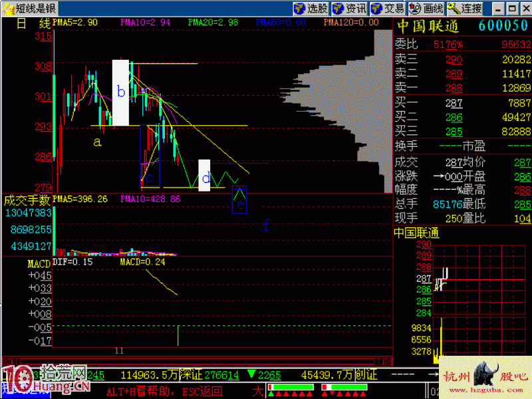Viewport: 532px width, 399px height.
Task: Click the 45439.7万 turnover amount
Action: (x=327, y=375)
